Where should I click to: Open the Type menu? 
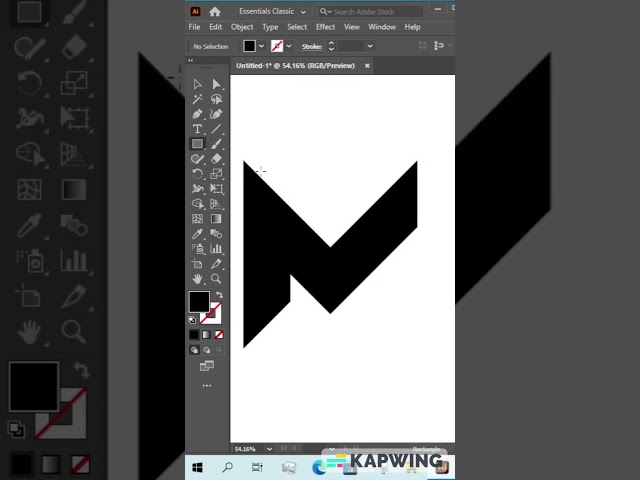[x=270, y=27]
